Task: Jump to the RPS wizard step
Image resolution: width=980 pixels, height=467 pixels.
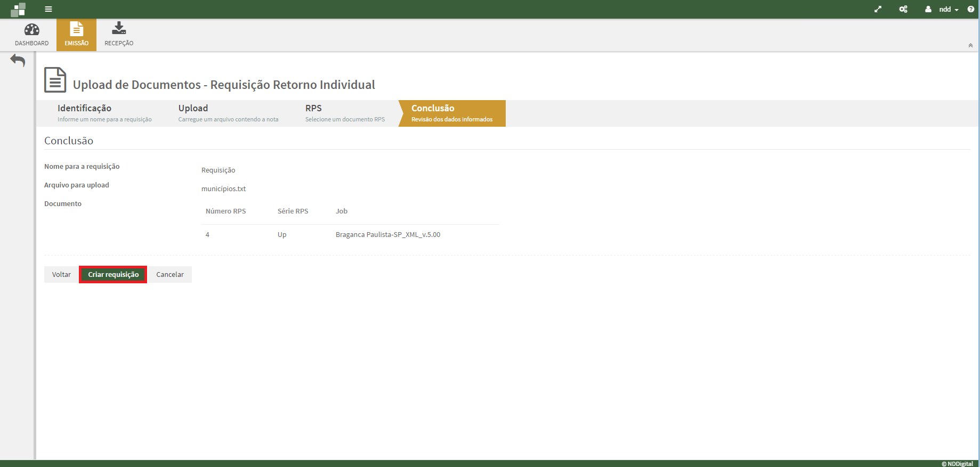Action: pyautogui.click(x=345, y=113)
